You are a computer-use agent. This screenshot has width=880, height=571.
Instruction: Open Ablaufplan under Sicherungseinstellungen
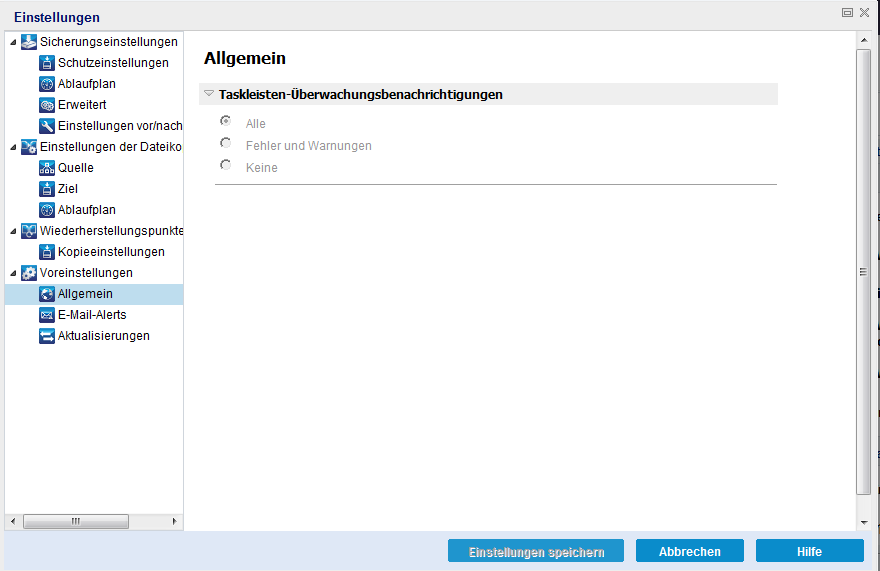pos(86,84)
